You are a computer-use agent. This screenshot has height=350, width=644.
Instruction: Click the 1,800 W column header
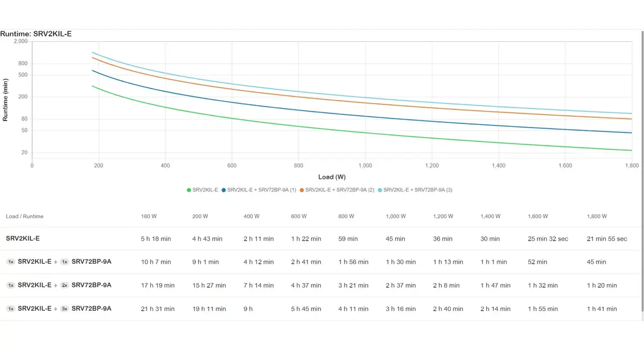[597, 217]
